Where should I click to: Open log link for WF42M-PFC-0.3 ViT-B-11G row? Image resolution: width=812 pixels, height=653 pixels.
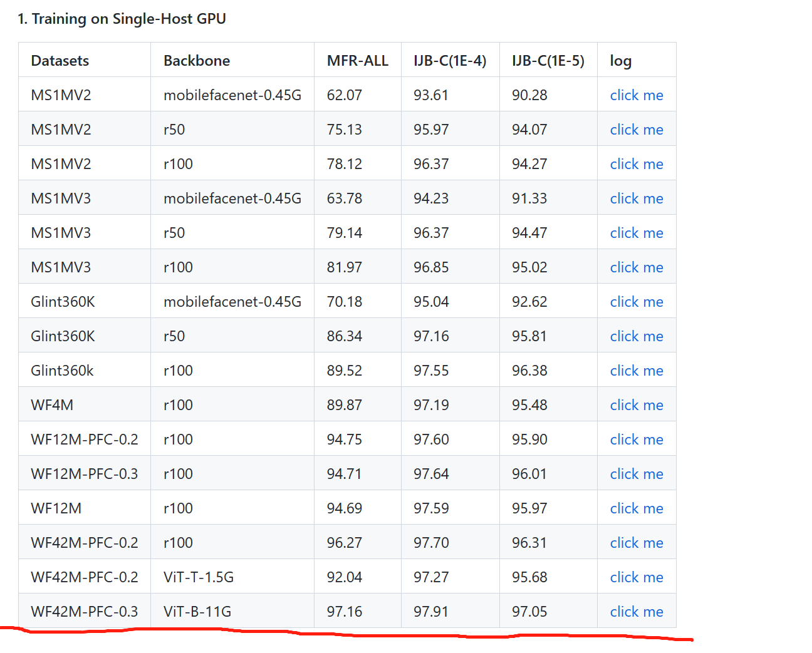tap(637, 611)
